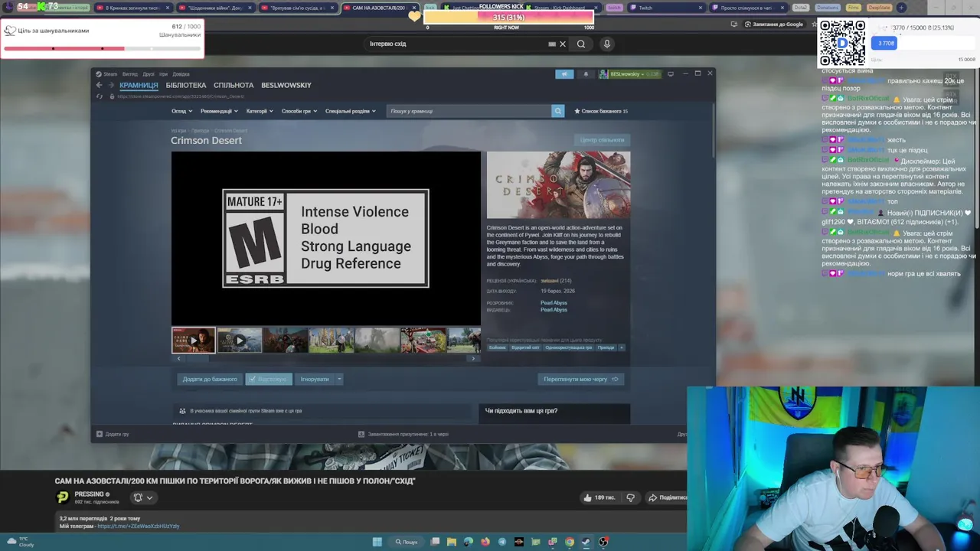The height and width of the screenshot is (551, 980).
Task: Click the Усі ігри breadcrumb link
Action: [178, 131]
